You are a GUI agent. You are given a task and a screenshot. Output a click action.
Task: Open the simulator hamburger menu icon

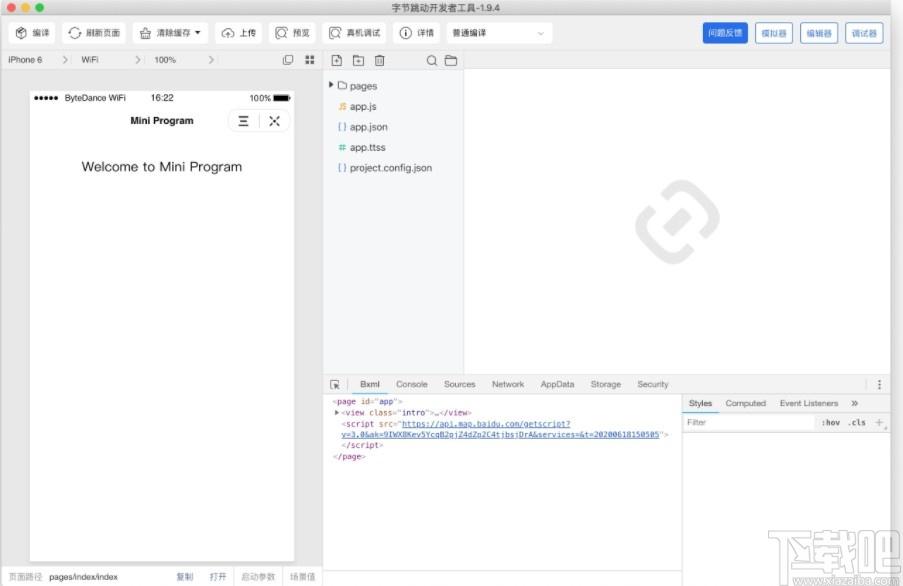pyautogui.click(x=244, y=121)
